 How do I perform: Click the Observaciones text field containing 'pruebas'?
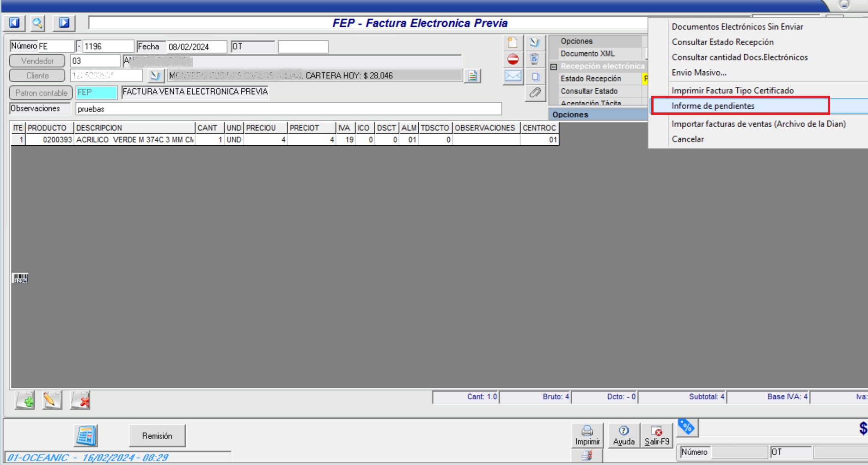coord(288,109)
